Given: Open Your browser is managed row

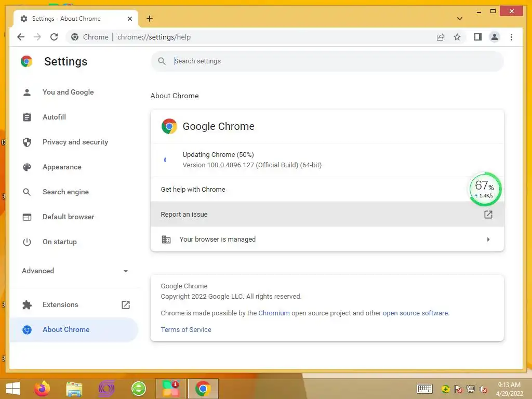Looking at the screenshot, I should coord(327,240).
